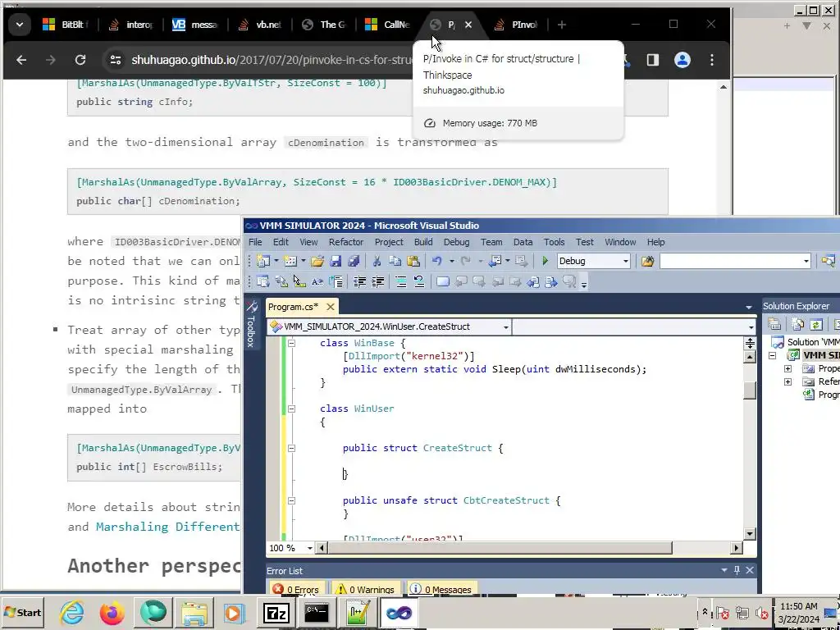This screenshot has height=630, width=840.
Task: Toggle the Chrome side panel icon
Action: point(652,60)
